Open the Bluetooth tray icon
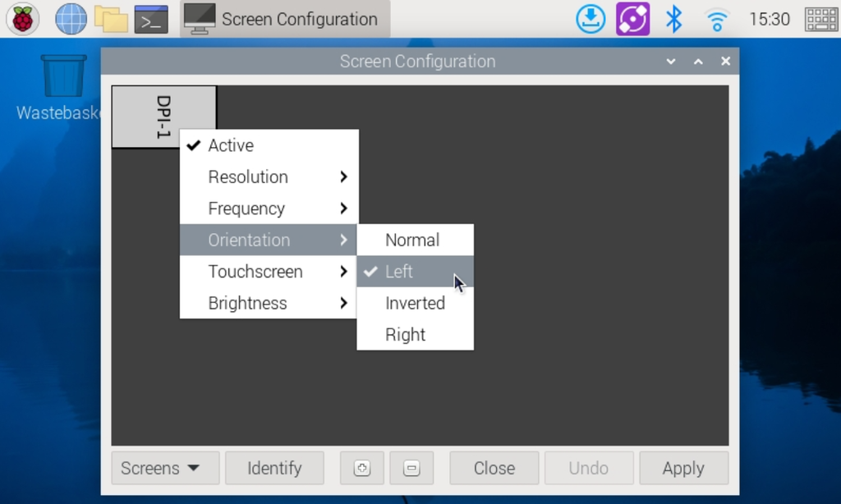The height and width of the screenshot is (504, 841). tap(673, 17)
